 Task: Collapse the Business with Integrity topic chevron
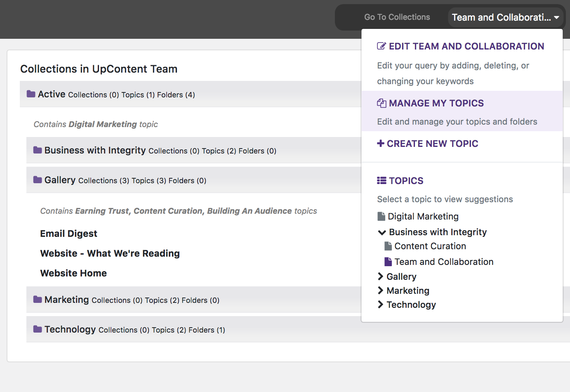click(x=382, y=233)
